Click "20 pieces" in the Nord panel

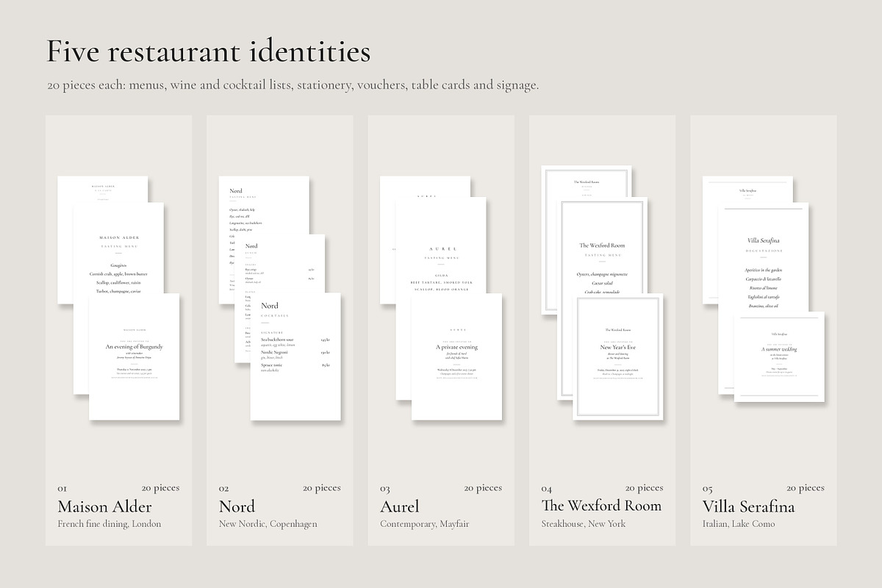(x=322, y=488)
